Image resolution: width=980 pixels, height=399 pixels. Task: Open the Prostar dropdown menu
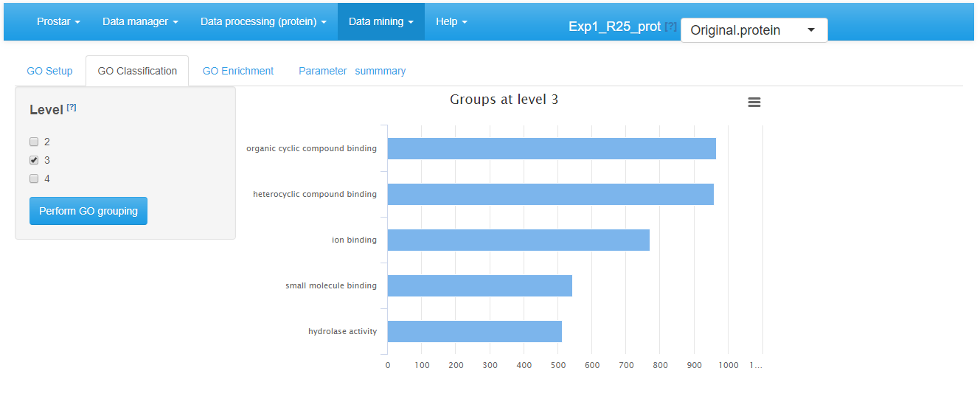coord(58,21)
